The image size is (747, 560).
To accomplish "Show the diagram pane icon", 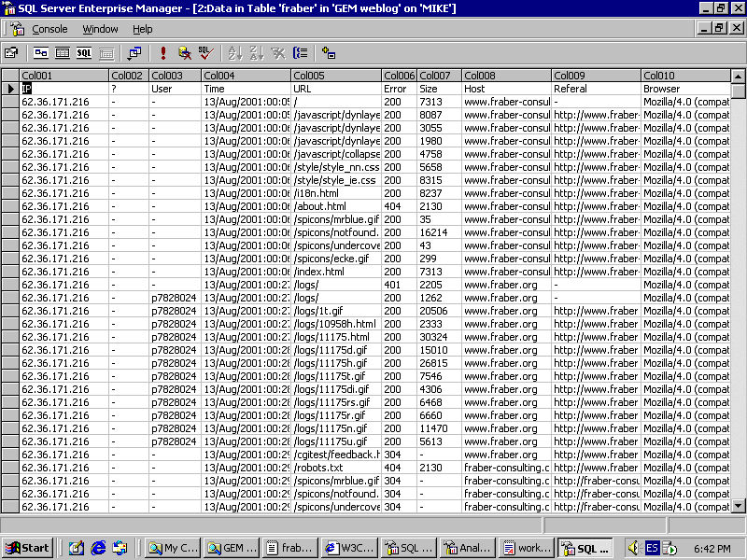I will 41,53.
